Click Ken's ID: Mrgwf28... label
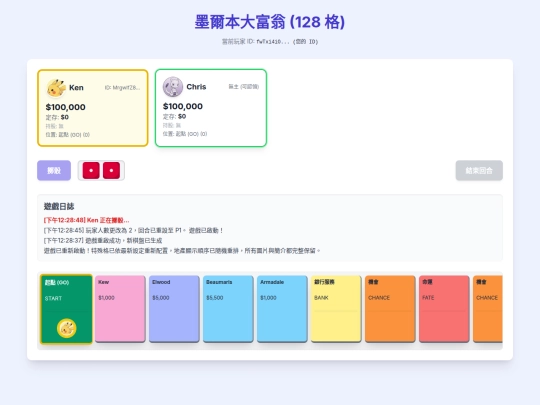The image size is (540, 405). 122,88
